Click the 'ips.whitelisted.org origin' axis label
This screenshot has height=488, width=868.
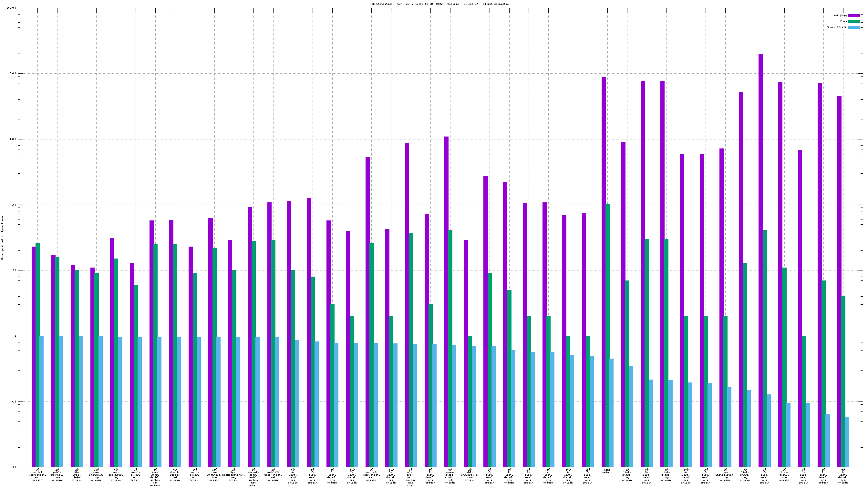(x=725, y=474)
